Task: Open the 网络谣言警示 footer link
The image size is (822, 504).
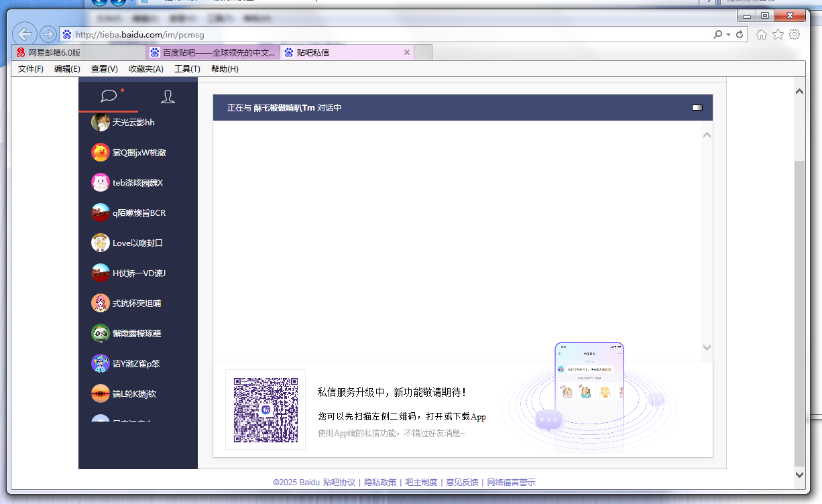Action: click(511, 483)
